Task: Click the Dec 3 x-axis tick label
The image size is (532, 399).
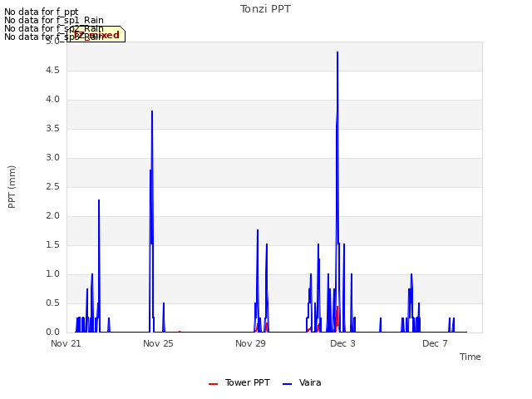Action: pos(342,343)
